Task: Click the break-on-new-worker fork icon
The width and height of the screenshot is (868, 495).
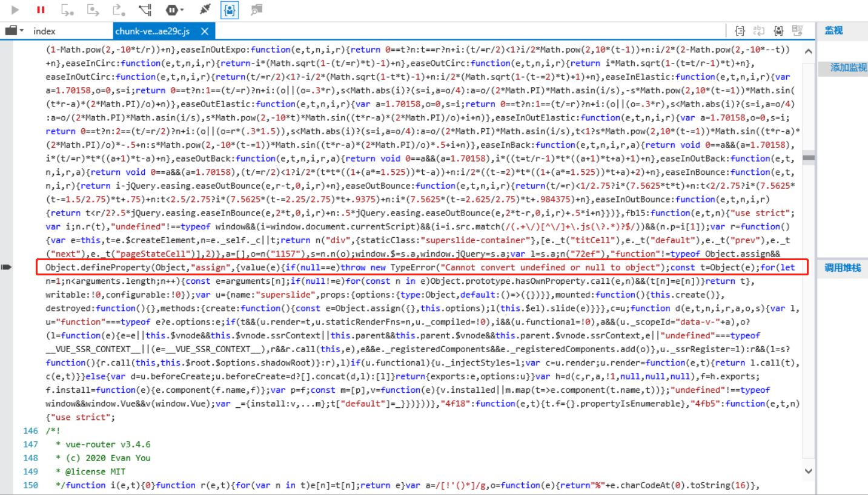Action: [x=145, y=9]
